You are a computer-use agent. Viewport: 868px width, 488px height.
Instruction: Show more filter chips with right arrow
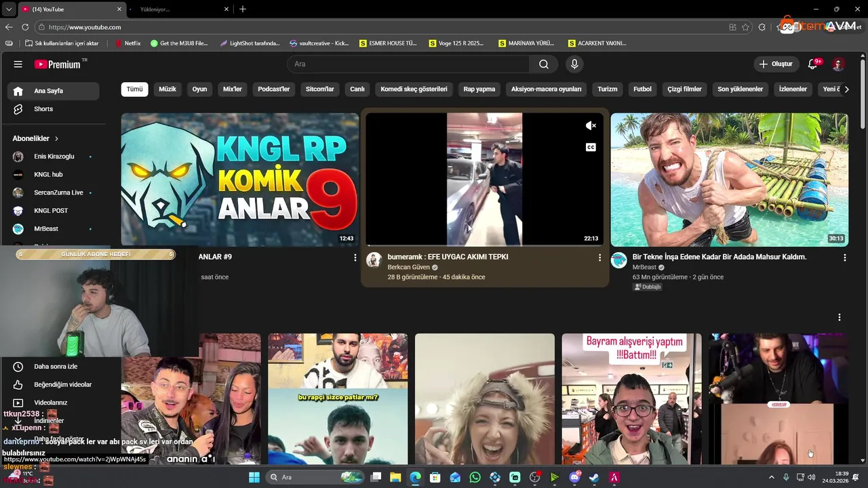click(846, 89)
